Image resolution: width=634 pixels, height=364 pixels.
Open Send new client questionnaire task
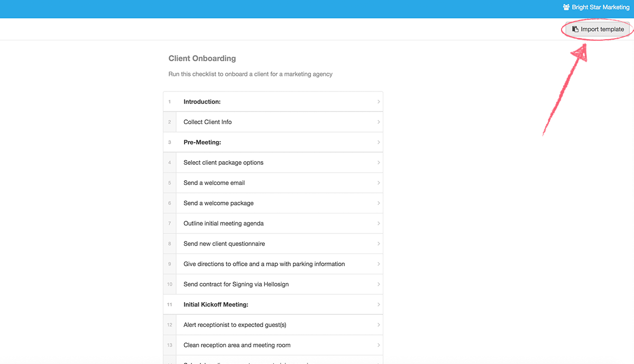point(273,244)
